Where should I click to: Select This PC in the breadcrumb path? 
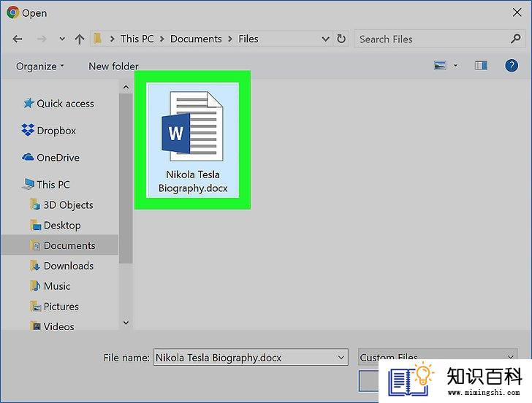click(x=137, y=39)
